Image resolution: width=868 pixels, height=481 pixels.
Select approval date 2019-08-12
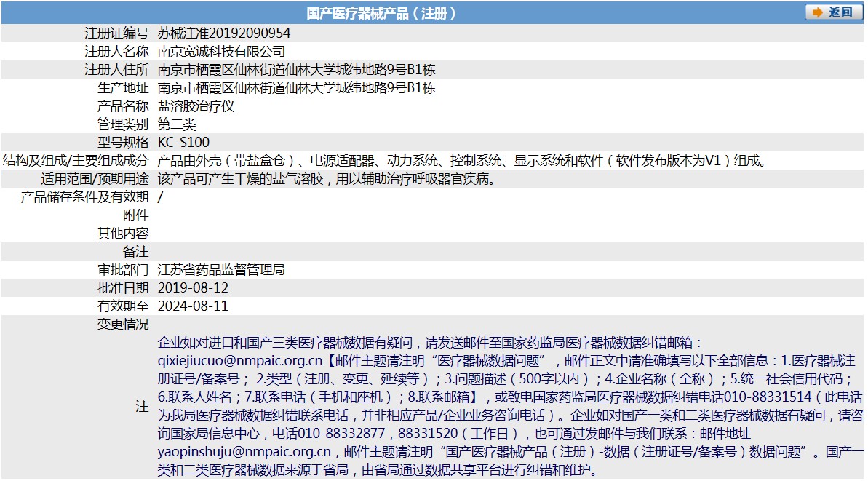[193, 288]
